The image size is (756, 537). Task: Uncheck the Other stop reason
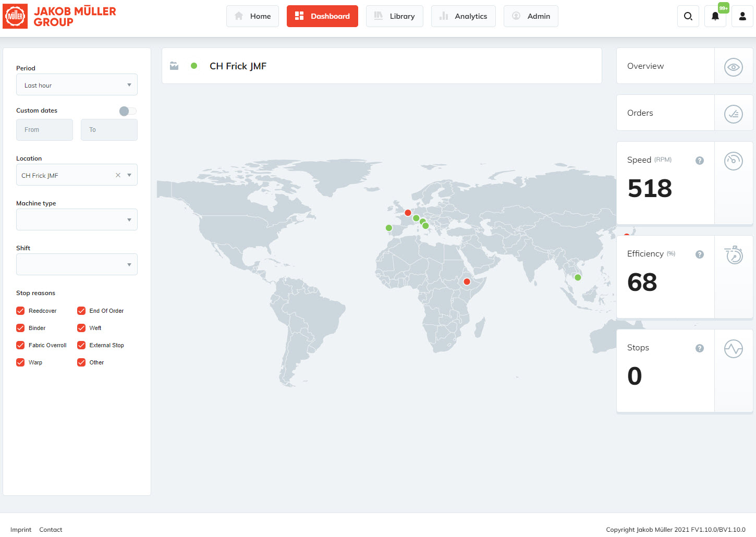tap(81, 362)
